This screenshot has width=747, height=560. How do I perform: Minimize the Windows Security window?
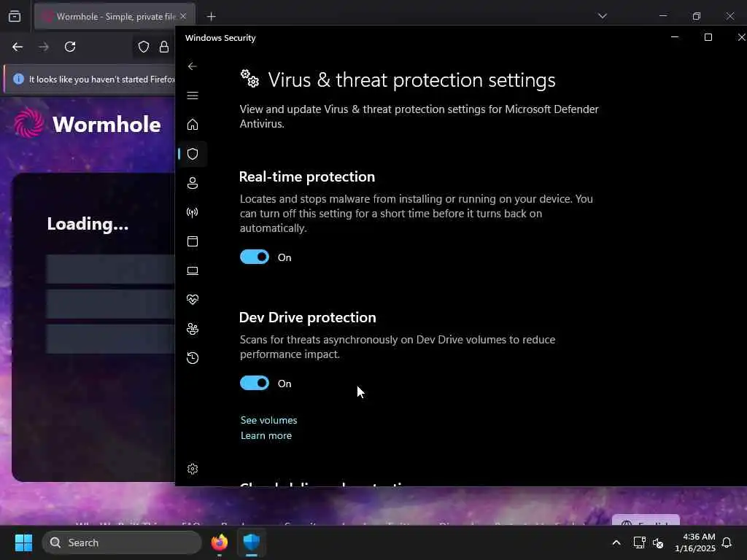pyautogui.click(x=675, y=37)
